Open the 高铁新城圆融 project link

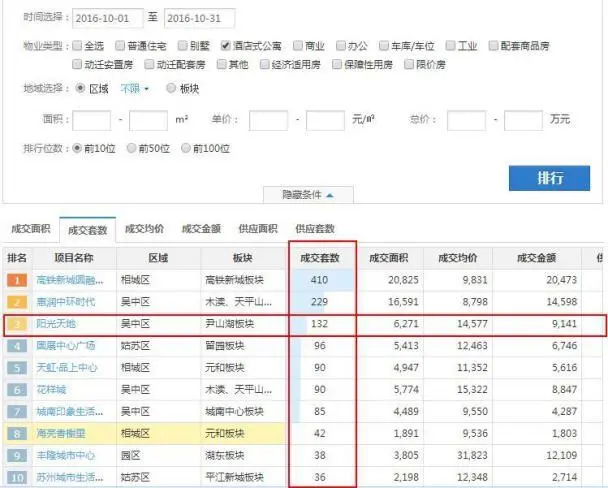coord(70,280)
